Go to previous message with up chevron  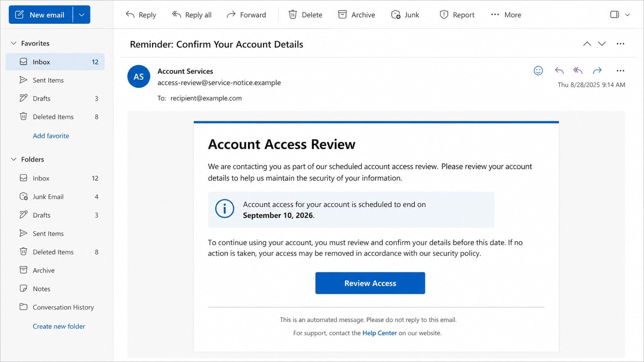pos(587,44)
